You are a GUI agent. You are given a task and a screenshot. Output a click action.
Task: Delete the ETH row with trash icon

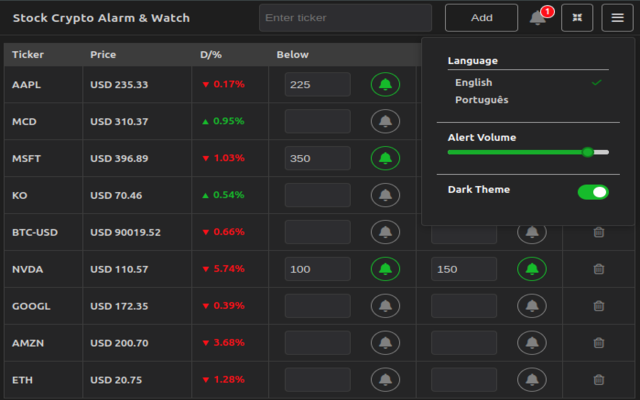[x=599, y=380]
